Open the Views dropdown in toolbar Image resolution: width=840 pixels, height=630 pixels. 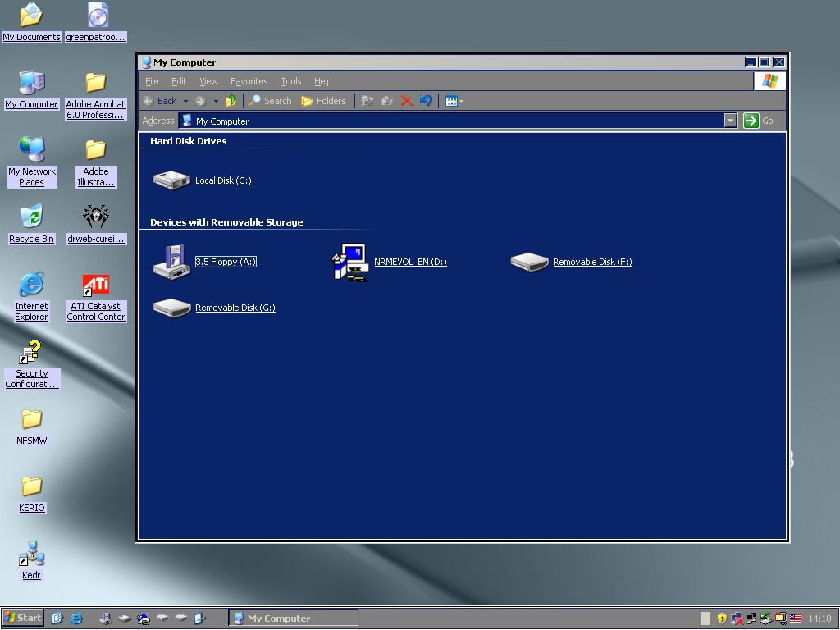coord(454,101)
